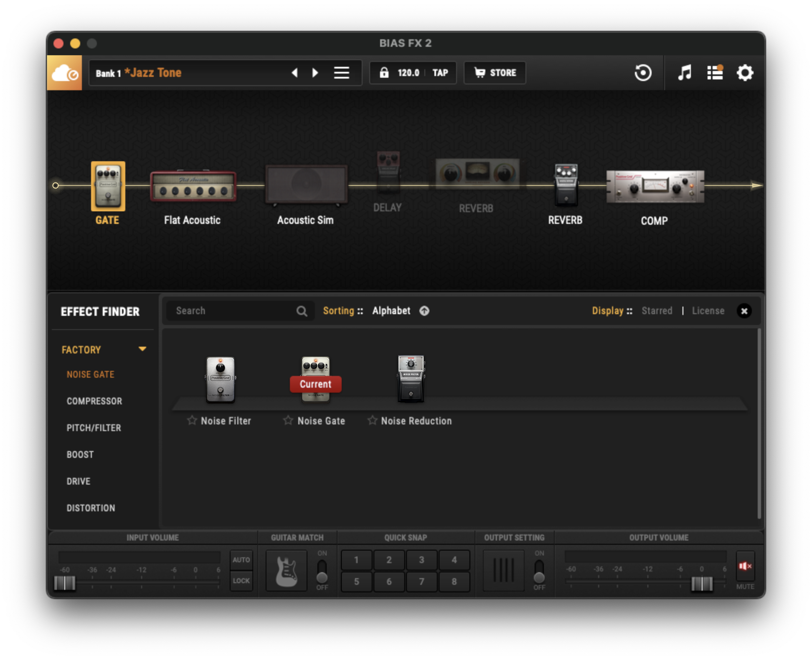
Task: Select Quick Snap 4
Action: coord(454,560)
